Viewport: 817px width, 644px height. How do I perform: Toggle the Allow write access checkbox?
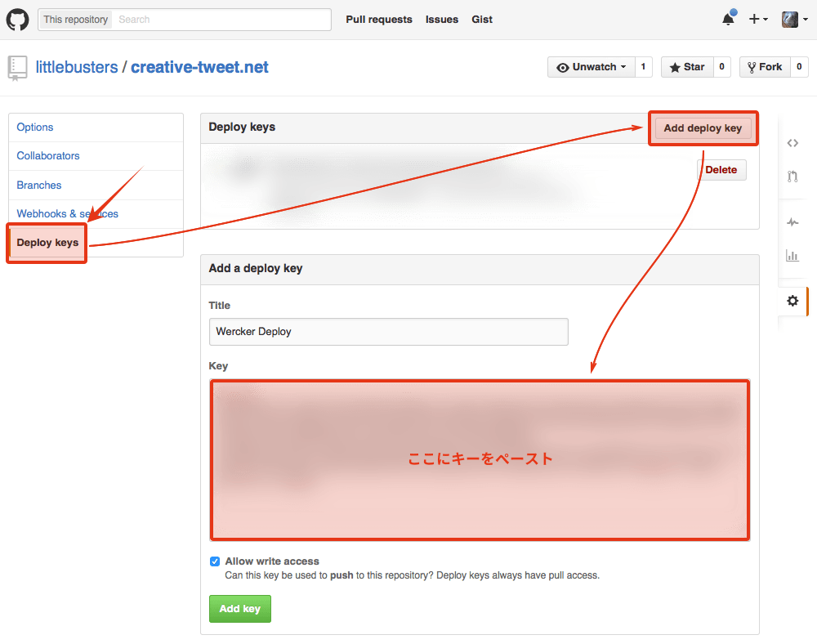[215, 561]
